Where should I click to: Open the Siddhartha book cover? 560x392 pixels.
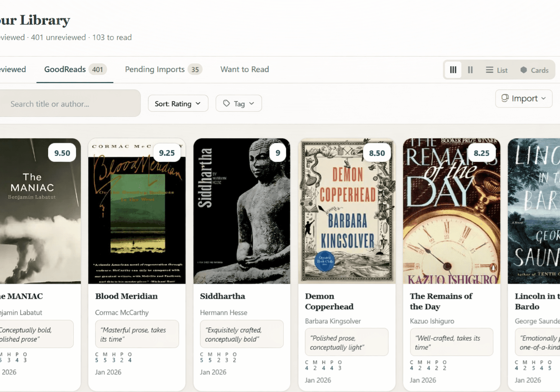coord(242,211)
